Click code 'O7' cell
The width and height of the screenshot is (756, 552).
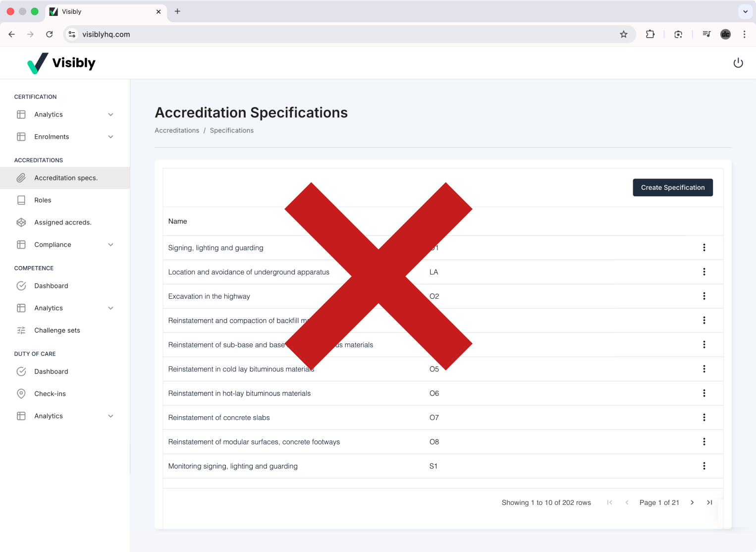[x=434, y=418]
